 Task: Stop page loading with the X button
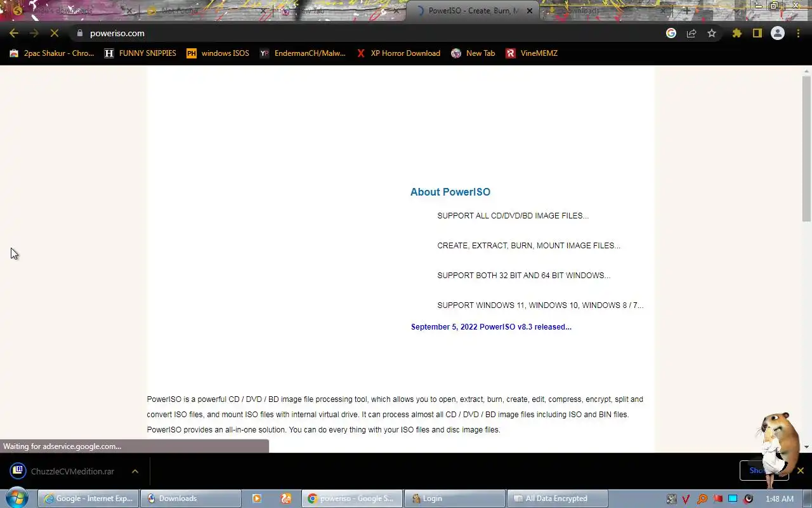55,33
